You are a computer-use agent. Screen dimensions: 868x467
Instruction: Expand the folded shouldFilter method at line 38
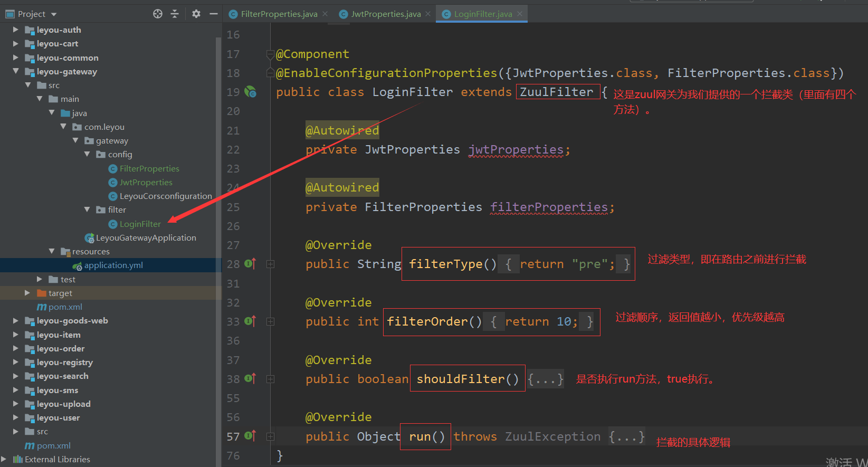click(271, 379)
